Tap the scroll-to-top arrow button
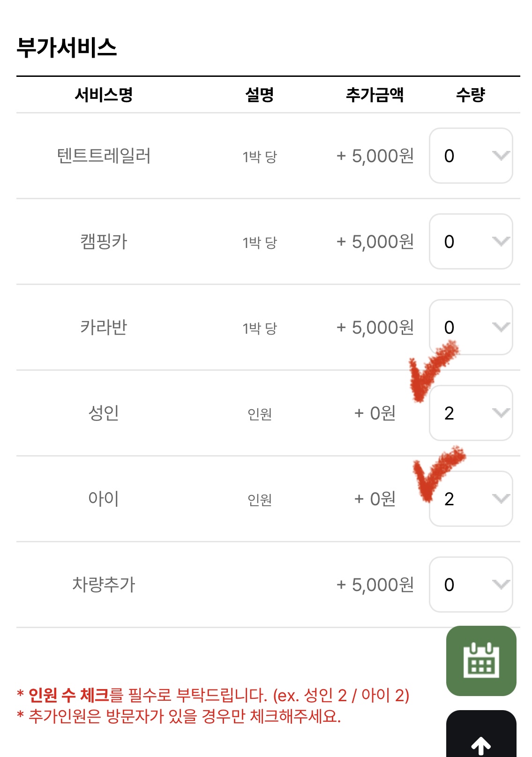532x757 pixels. 481,738
